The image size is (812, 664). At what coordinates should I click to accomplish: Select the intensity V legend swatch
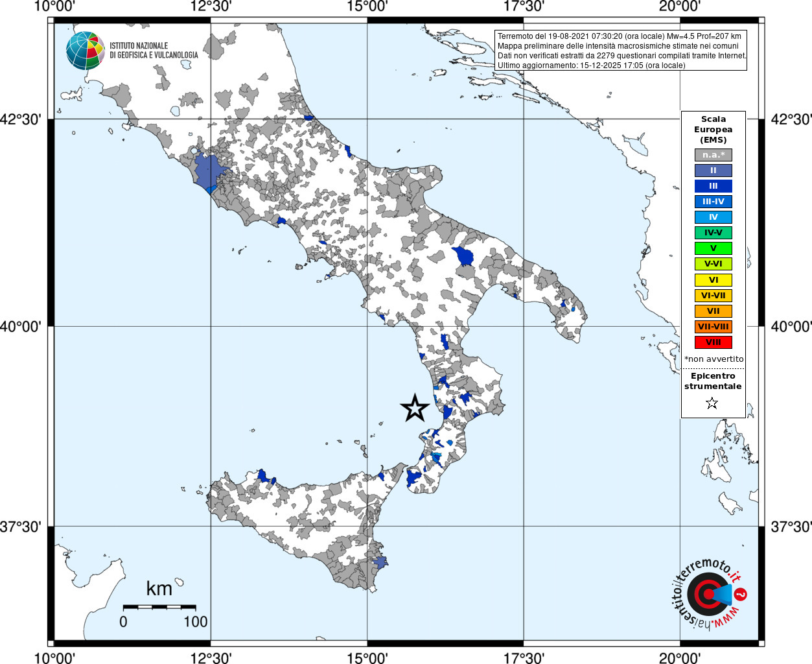pyautogui.click(x=713, y=248)
